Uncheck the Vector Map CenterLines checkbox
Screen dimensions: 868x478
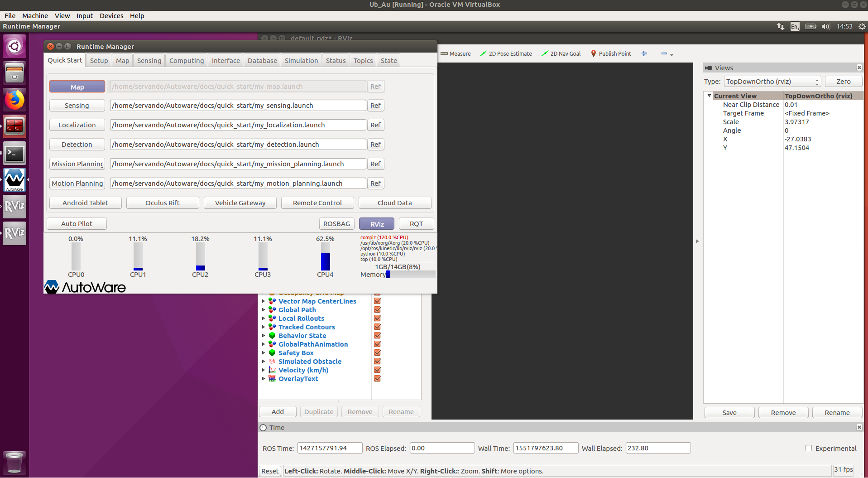[x=377, y=301]
